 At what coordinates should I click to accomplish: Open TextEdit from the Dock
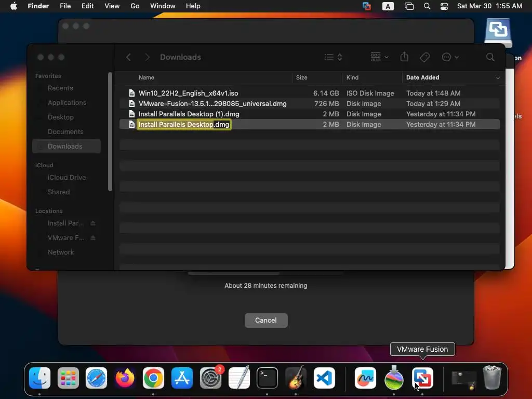pyautogui.click(x=239, y=378)
